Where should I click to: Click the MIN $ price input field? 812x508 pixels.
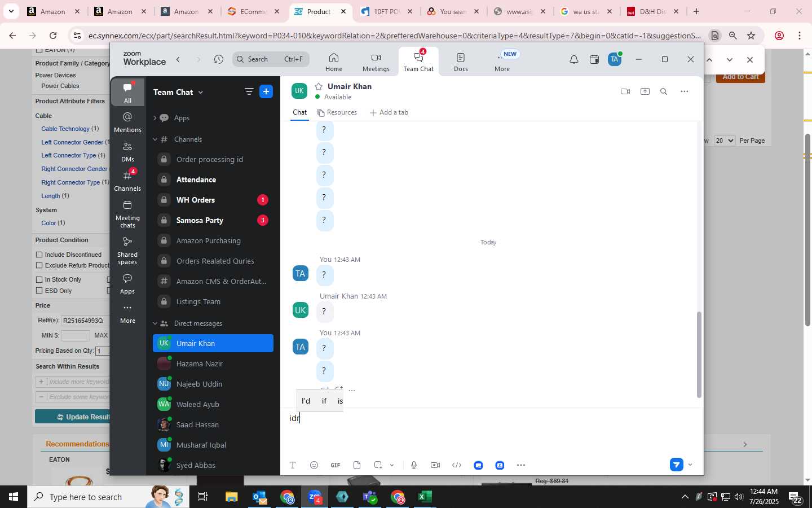pyautogui.click(x=76, y=335)
